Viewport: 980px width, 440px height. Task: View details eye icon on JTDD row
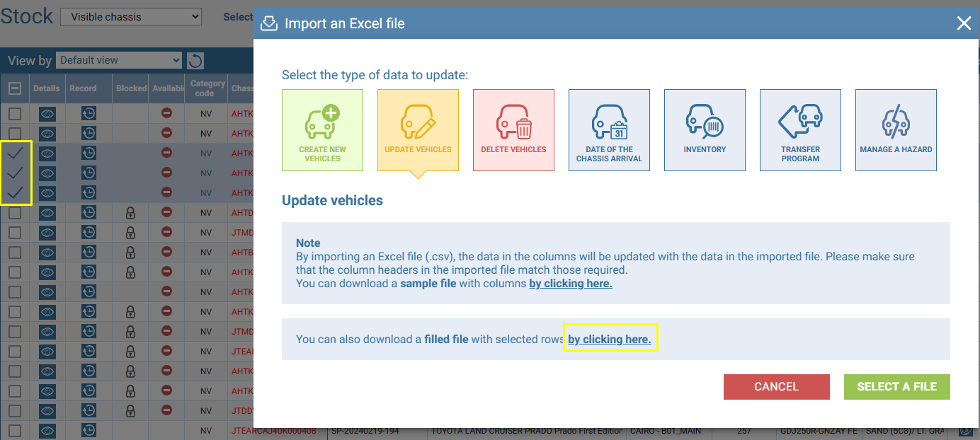click(x=47, y=410)
